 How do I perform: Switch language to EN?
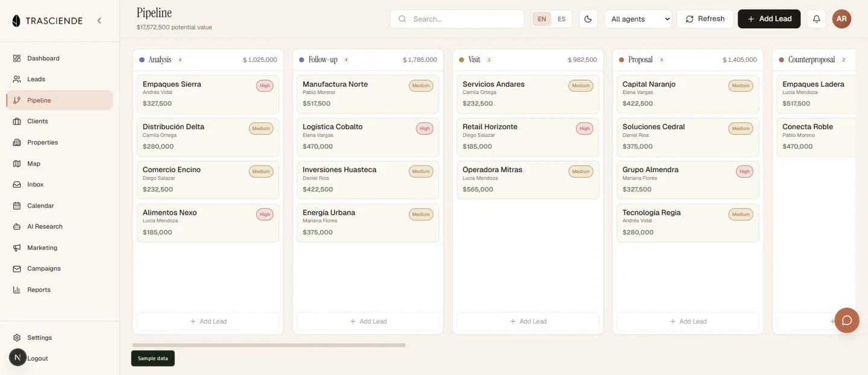pos(542,19)
